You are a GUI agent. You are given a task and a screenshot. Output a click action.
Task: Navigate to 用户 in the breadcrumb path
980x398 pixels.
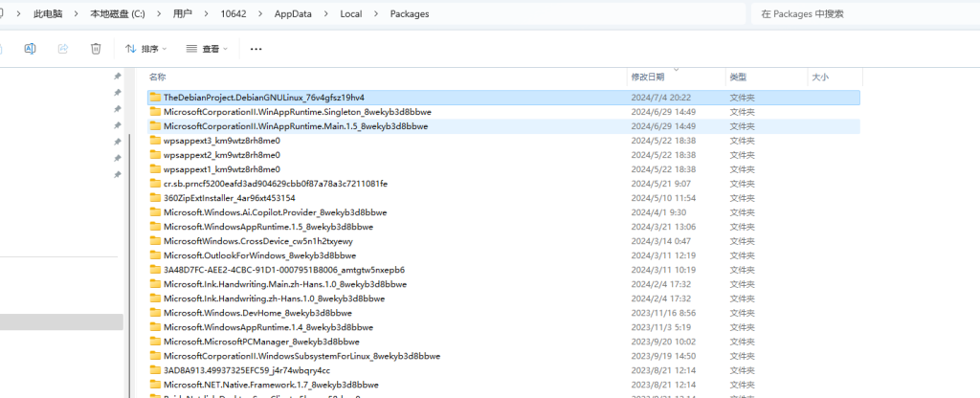(x=182, y=14)
